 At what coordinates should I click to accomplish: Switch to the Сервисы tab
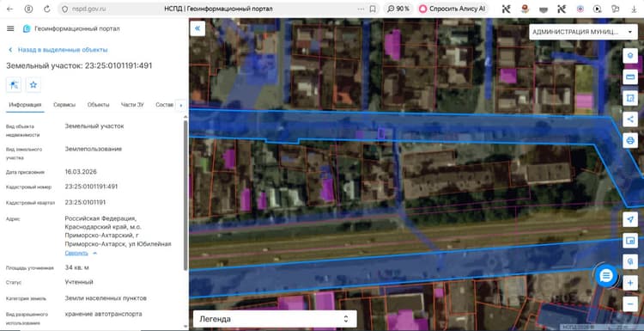[64, 105]
